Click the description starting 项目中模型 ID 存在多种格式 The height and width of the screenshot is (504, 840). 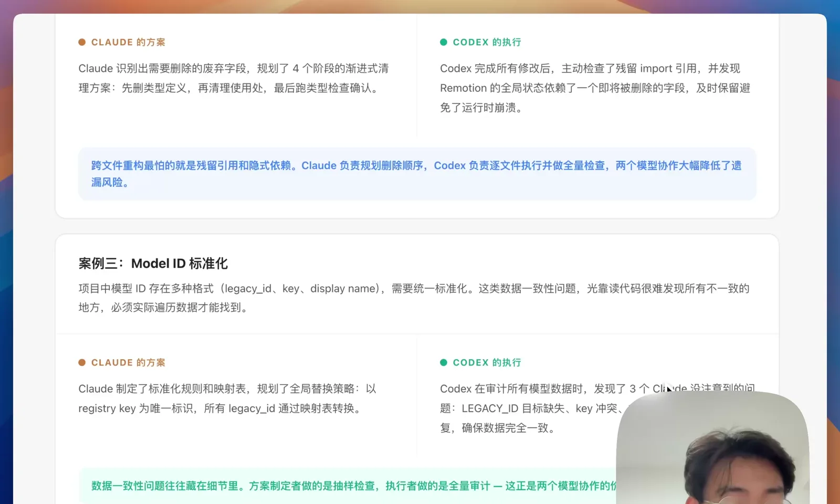pyautogui.click(x=414, y=298)
